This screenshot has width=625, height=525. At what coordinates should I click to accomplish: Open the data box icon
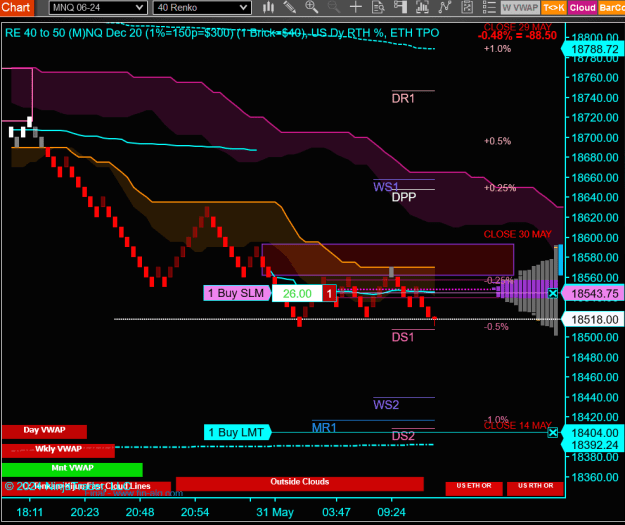378,7
